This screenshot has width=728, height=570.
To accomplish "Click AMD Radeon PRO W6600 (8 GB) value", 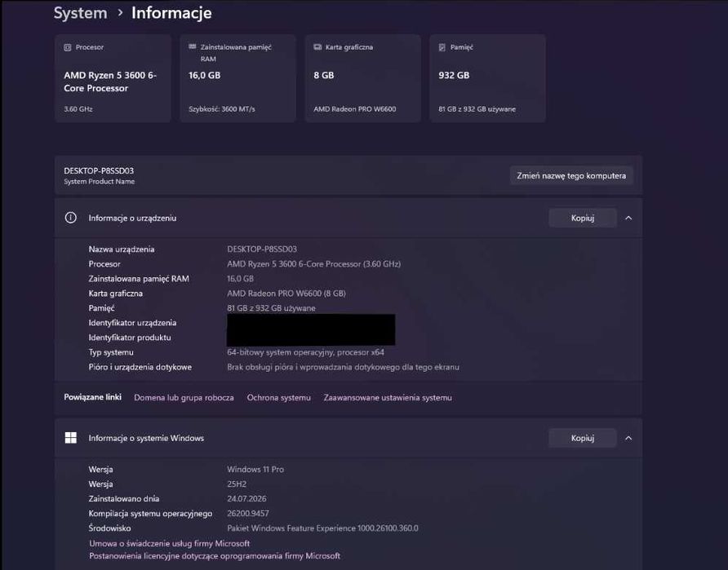I will pos(286,293).
